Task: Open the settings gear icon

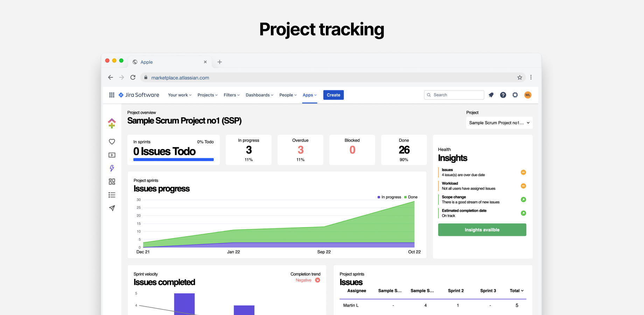Action: pos(515,95)
